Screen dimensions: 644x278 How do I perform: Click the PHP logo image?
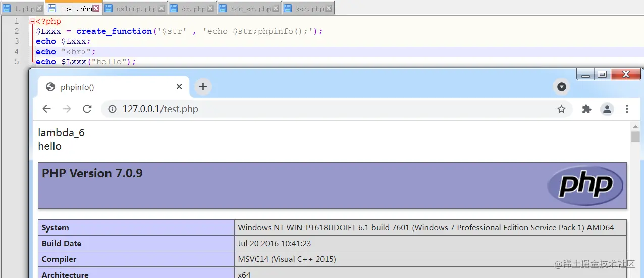coord(585,186)
